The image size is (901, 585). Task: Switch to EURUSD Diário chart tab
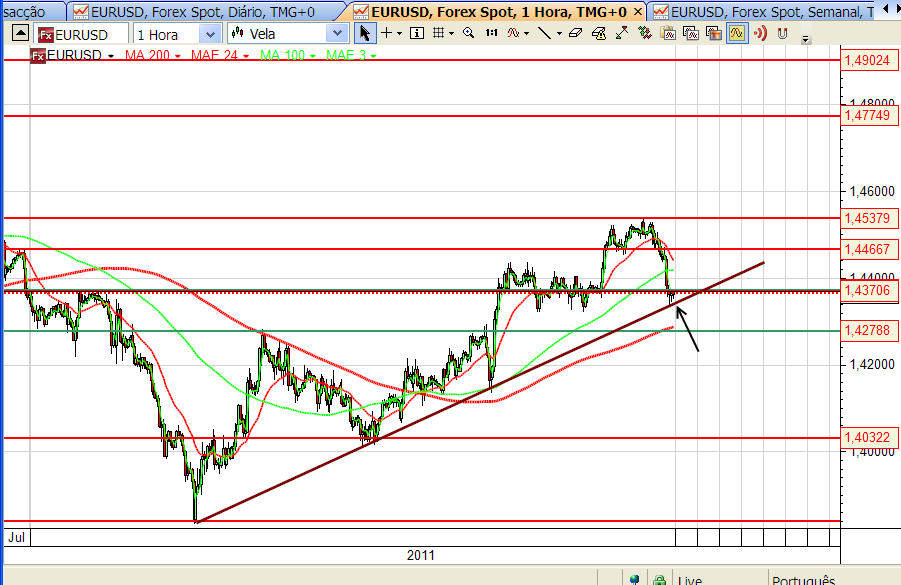(x=202, y=11)
